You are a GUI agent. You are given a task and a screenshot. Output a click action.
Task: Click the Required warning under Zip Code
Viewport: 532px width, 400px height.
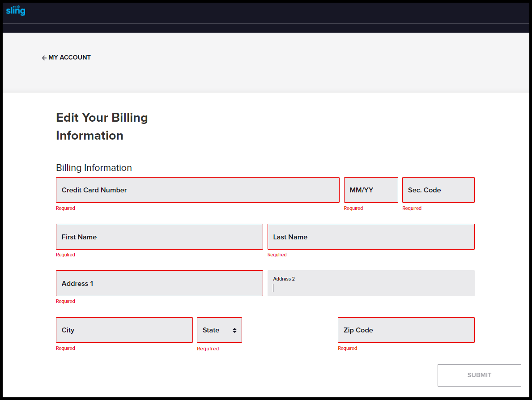click(x=347, y=348)
